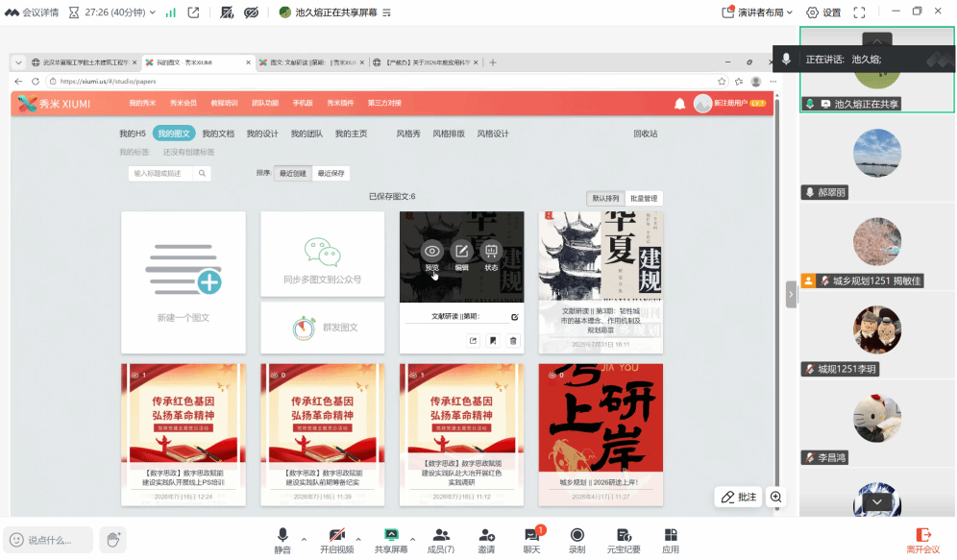Open the 演讲者布局 layout dropdown
The image size is (957, 560).
757,12
